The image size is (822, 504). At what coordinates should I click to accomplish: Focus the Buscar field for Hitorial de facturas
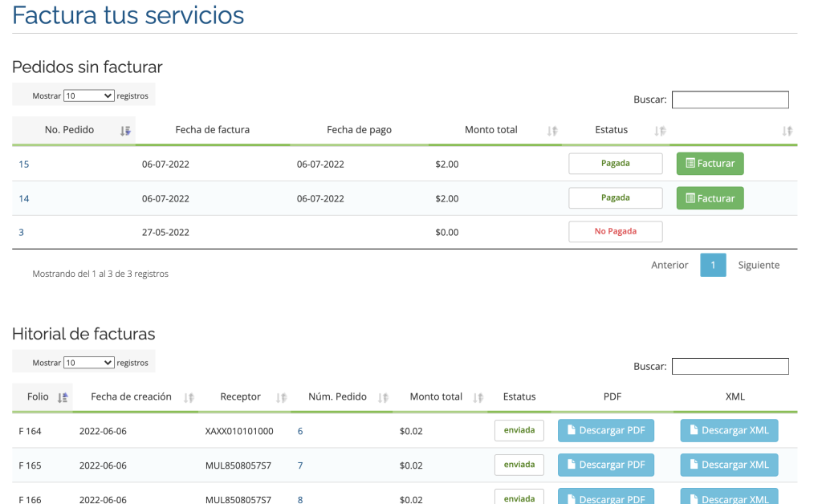pyautogui.click(x=730, y=366)
